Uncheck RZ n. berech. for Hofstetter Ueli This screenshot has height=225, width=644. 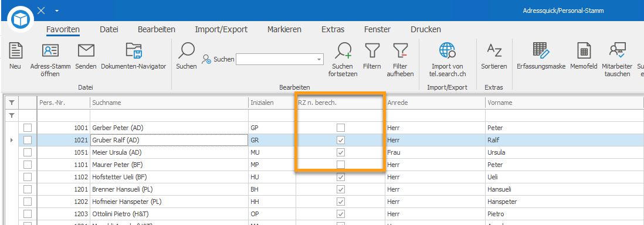[341, 177]
